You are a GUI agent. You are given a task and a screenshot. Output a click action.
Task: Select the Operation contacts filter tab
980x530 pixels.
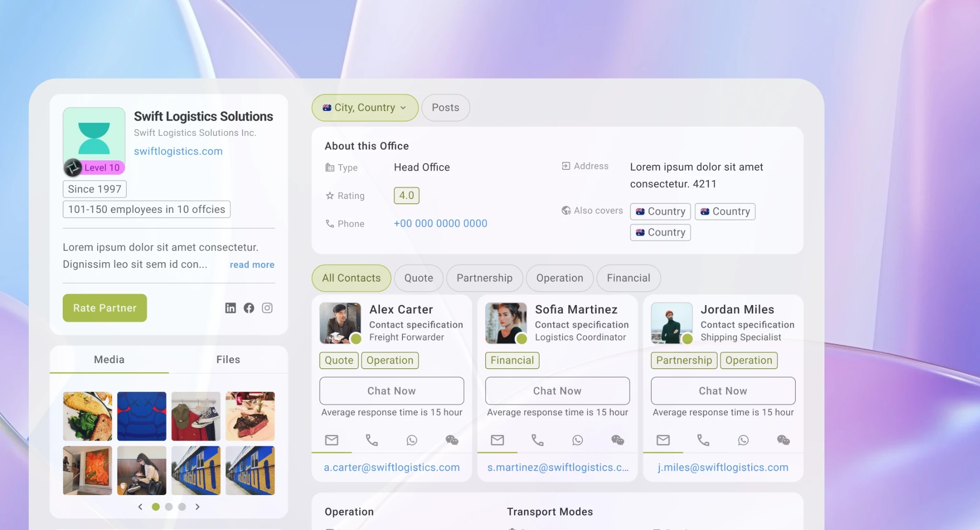tap(560, 278)
